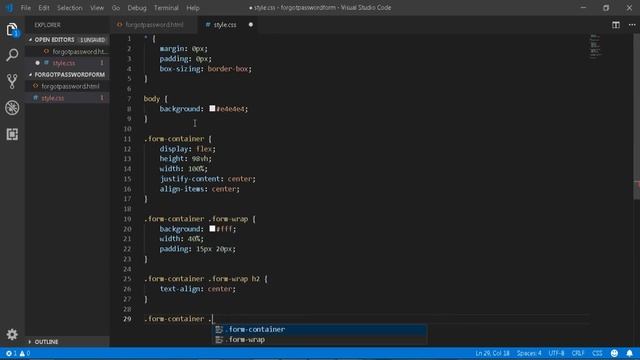Screen dimensions: 640x360
Task: Click the VS Code logo icon
Action: (9, 8)
